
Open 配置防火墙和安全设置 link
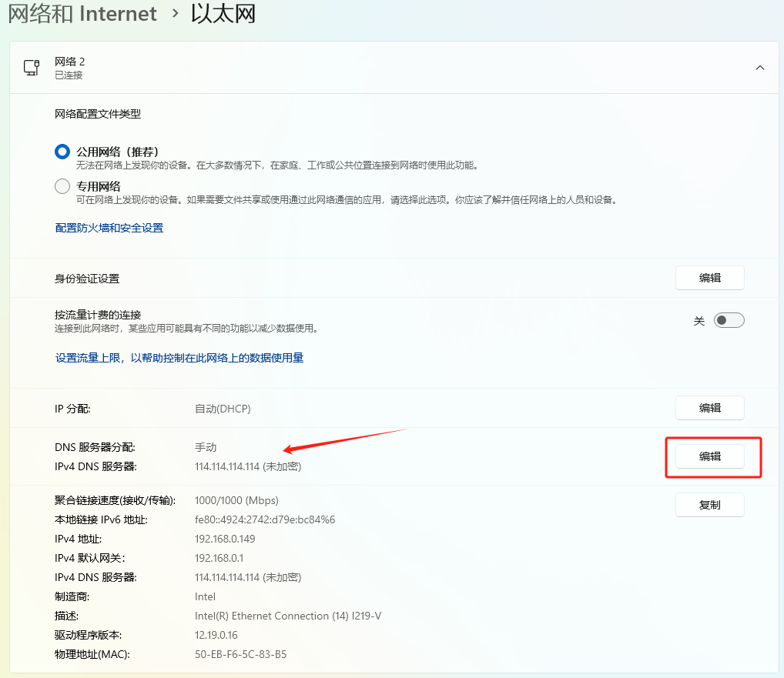pyautogui.click(x=109, y=228)
